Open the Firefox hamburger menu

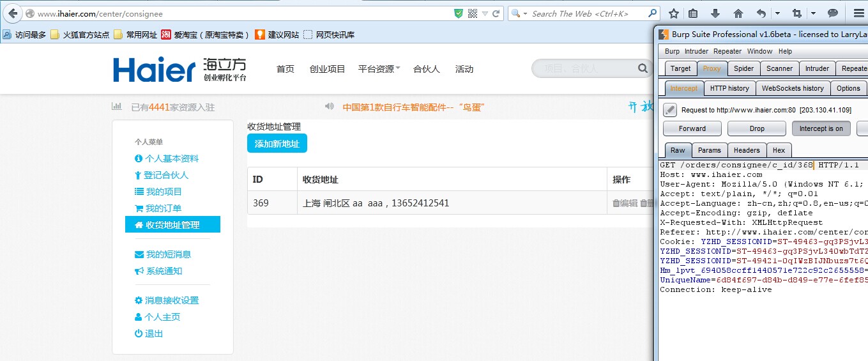click(x=858, y=13)
